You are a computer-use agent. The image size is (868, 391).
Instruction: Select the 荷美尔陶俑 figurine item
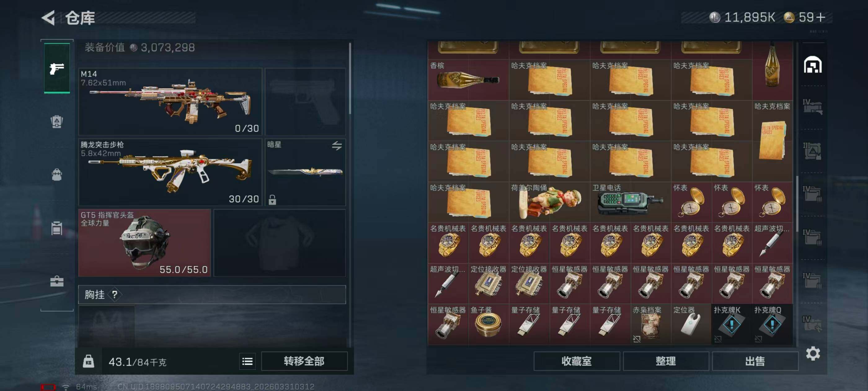click(549, 202)
